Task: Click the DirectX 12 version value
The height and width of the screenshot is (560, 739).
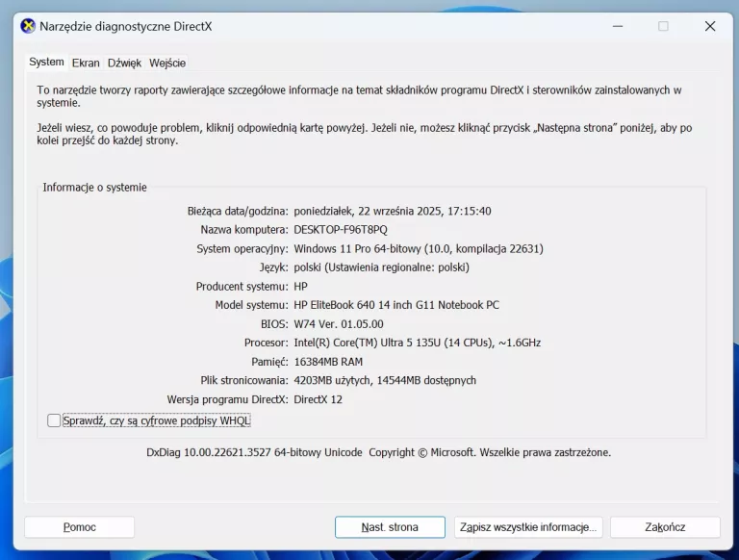Action: click(x=318, y=399)
